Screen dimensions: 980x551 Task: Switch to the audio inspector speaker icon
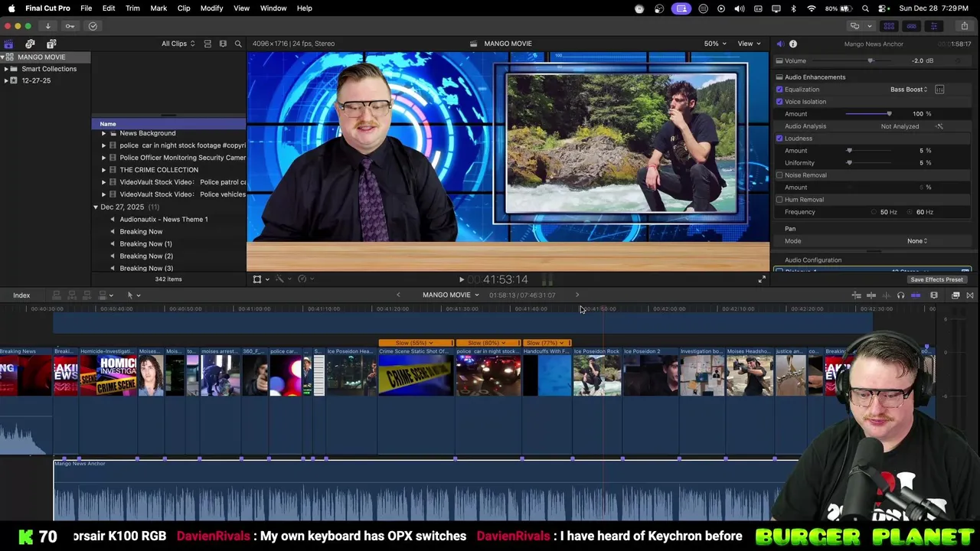pos(779,44)
